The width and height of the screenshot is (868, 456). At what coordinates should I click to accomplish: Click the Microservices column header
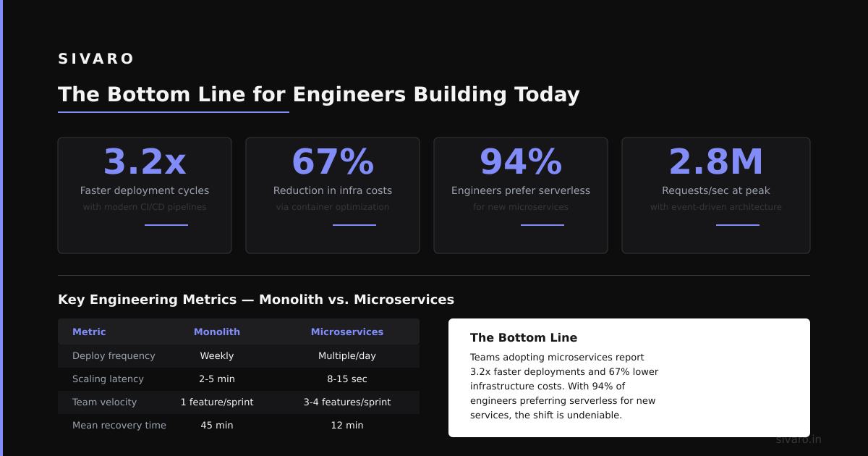[x=347, y=332]
